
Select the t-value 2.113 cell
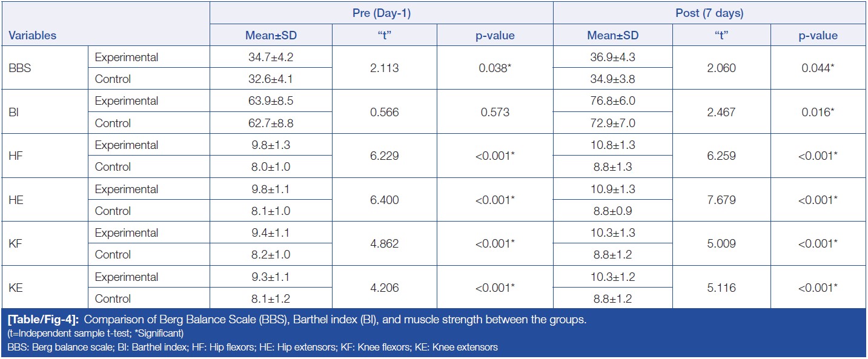(x=383, y=68)
